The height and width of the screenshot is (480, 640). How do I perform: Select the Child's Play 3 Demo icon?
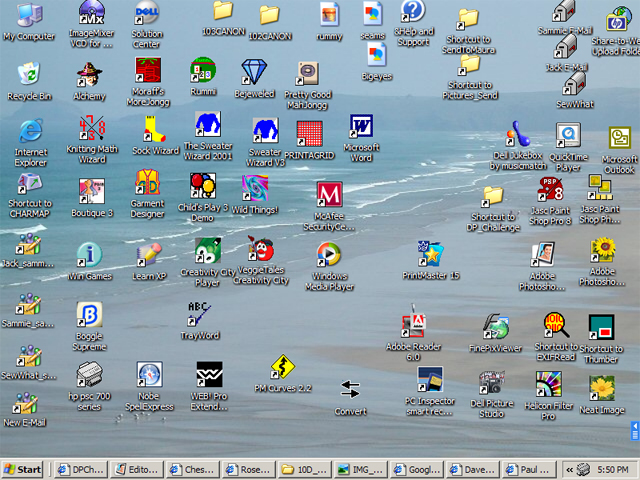pyautogui.click(x=202, y=186)
